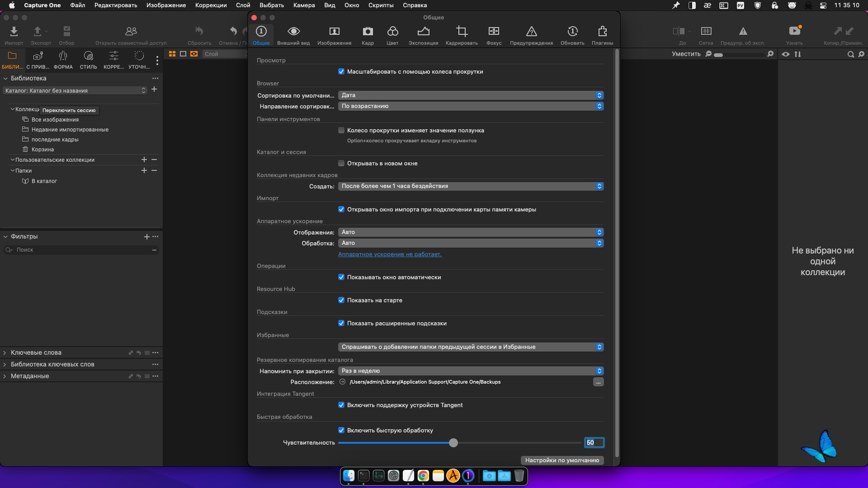868x488 pixels.
Task: Select the Цвет preferences tab
Action: point(392,35)
